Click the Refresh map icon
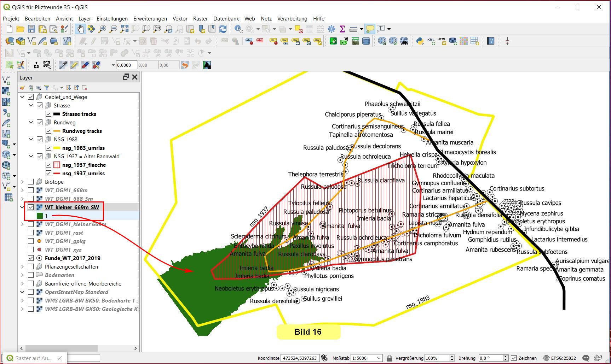 coord(223,29)
